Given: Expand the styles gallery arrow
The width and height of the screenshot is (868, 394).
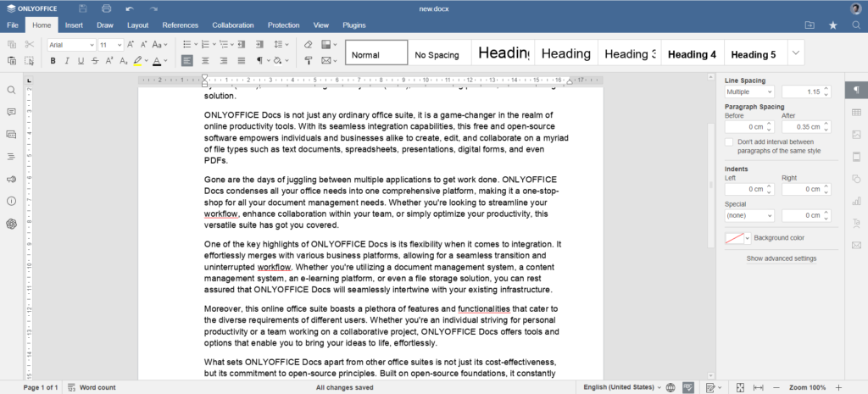Looking at the screenshot, I should [795, 53].
